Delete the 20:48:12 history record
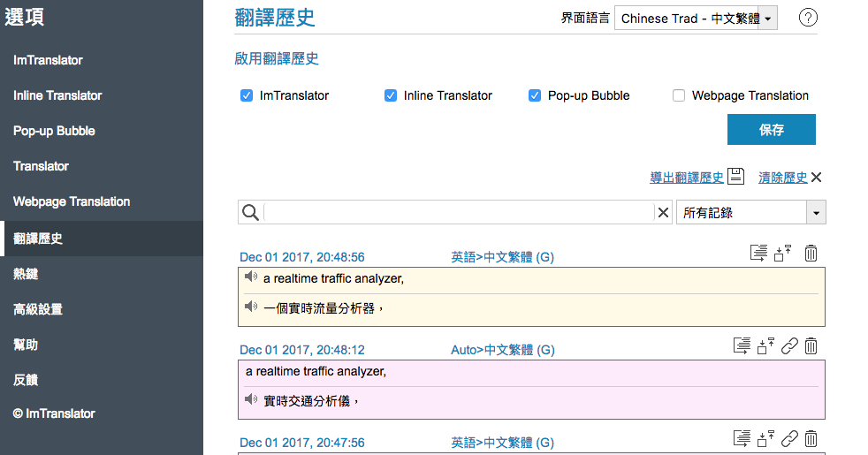Viewport: 868px width, 455px height. pyautogui.click(x=811, y=346)
